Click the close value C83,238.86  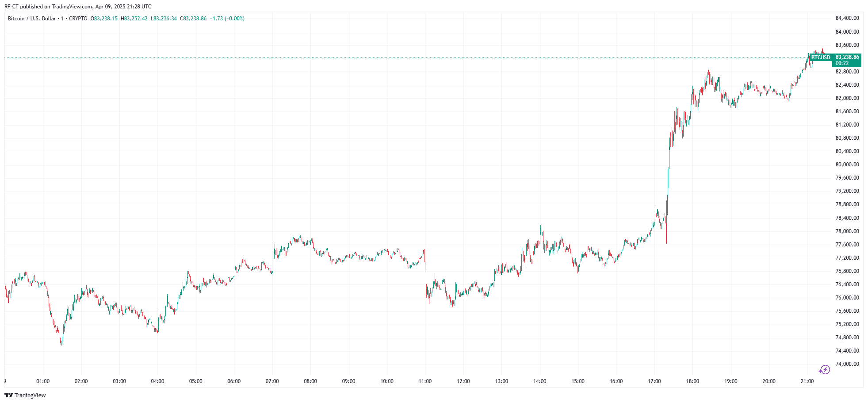pos(193,19)
